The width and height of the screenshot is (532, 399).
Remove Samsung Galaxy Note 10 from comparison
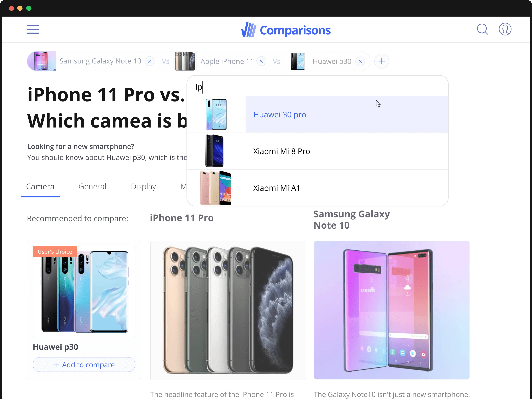click(x=150, y=61)
